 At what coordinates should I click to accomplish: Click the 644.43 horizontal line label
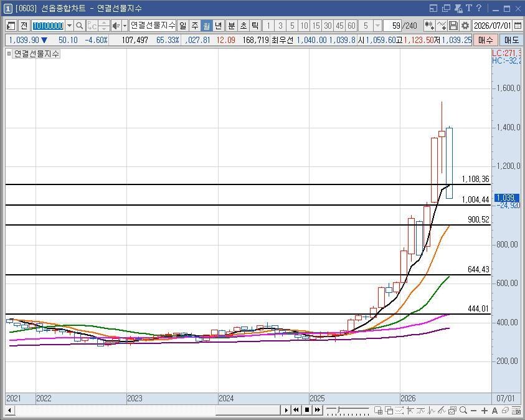[478, 269]
